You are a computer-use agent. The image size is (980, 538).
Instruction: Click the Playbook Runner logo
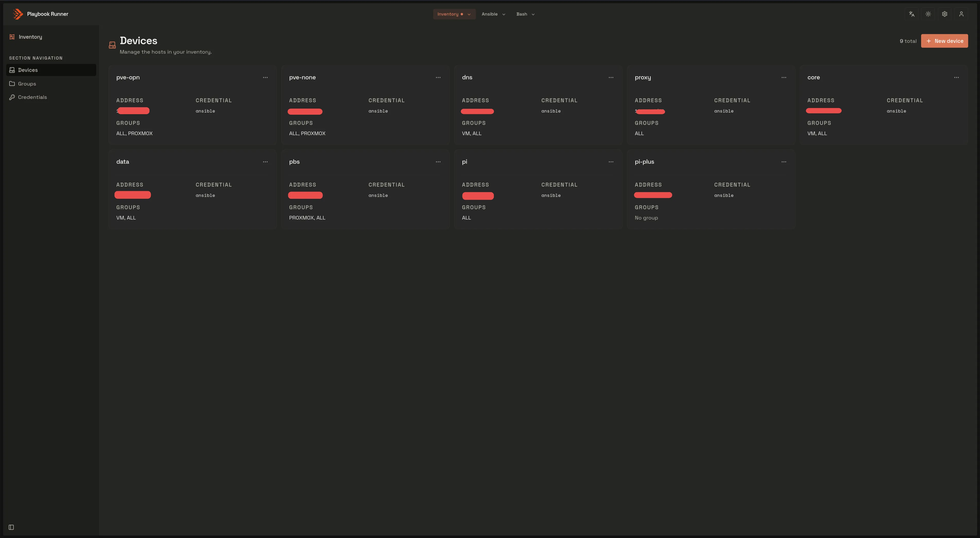pos(18,14)
